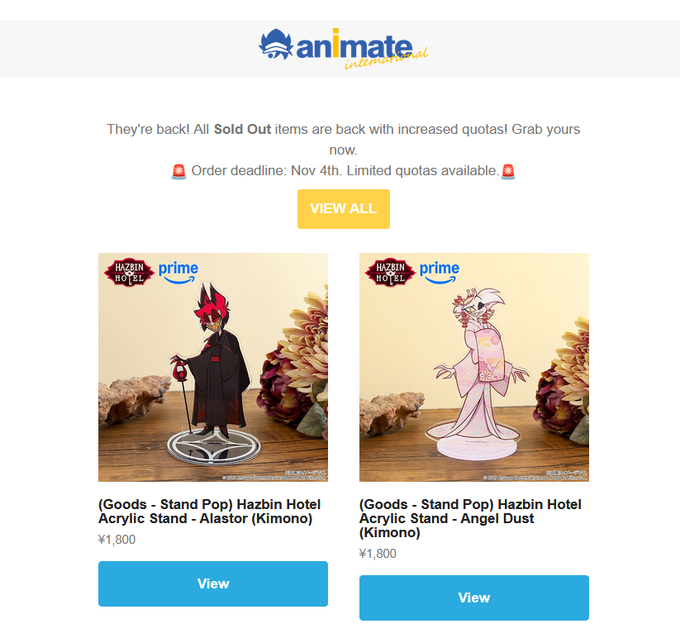Click the yellow 'international' script logo text

pyautogui.click(x=386, y=59)
